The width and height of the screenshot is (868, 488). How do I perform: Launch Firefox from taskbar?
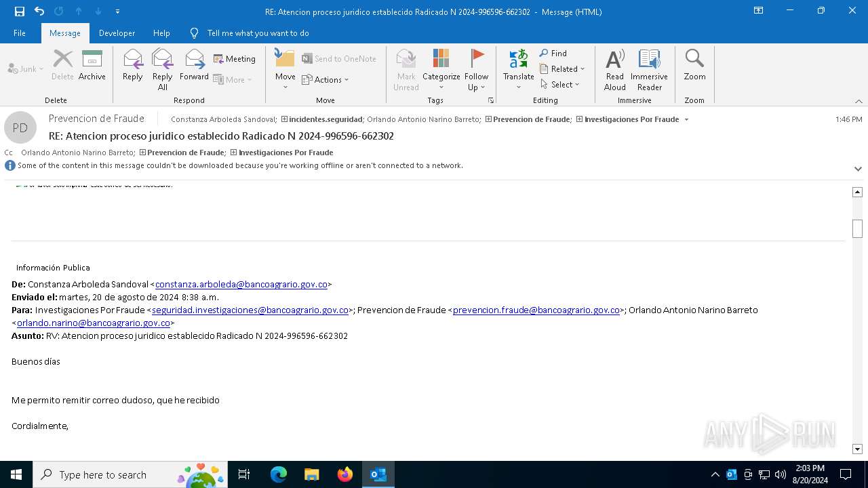[x=345, y=474]
